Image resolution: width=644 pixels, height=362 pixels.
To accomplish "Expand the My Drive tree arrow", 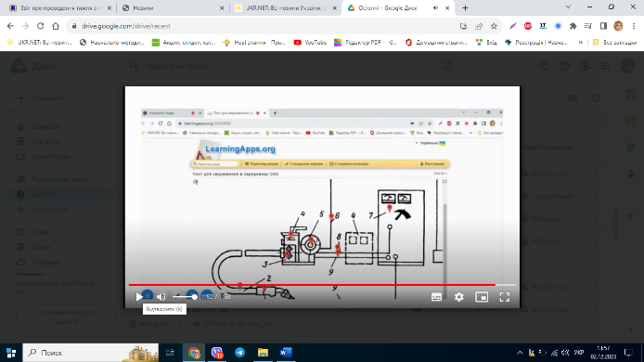I will click(x=13, y=142).
